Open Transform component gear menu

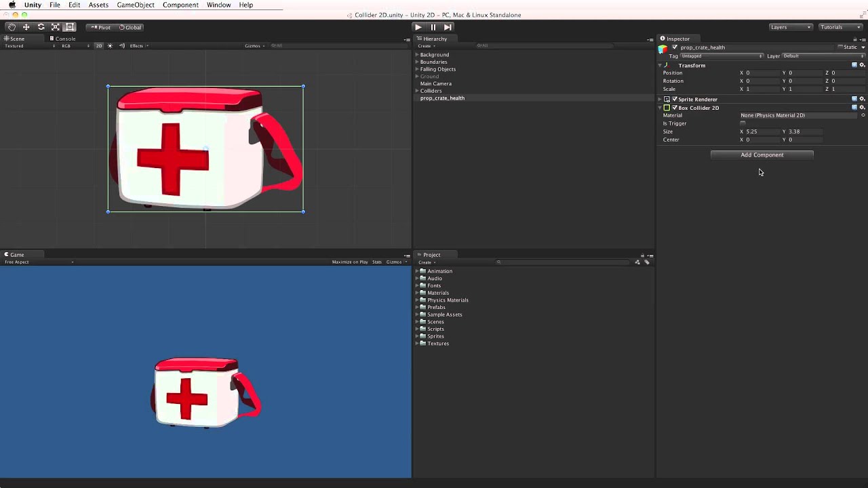[x=863, y=65]
